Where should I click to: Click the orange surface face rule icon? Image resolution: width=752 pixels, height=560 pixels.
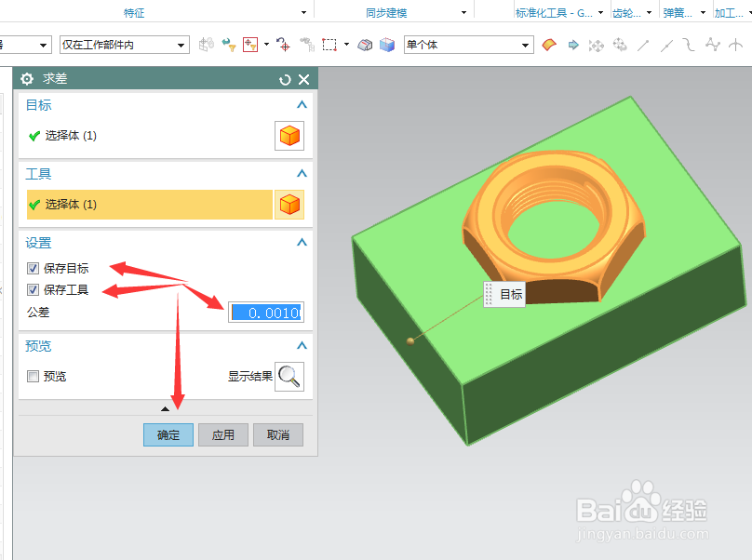(x=549, y=45)
